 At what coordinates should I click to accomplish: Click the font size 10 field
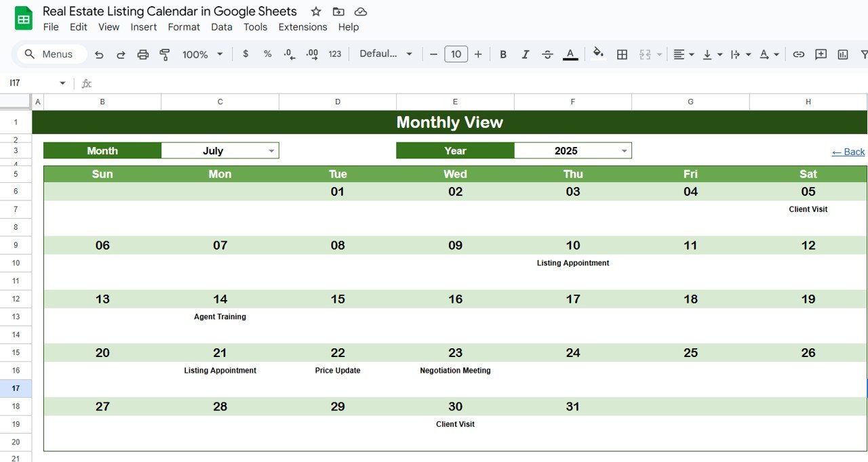(x=456, y=54)
